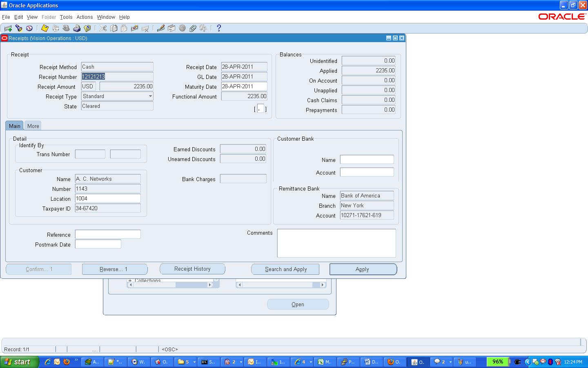Click the Attachments paperclip icon

tap(193, 28)
